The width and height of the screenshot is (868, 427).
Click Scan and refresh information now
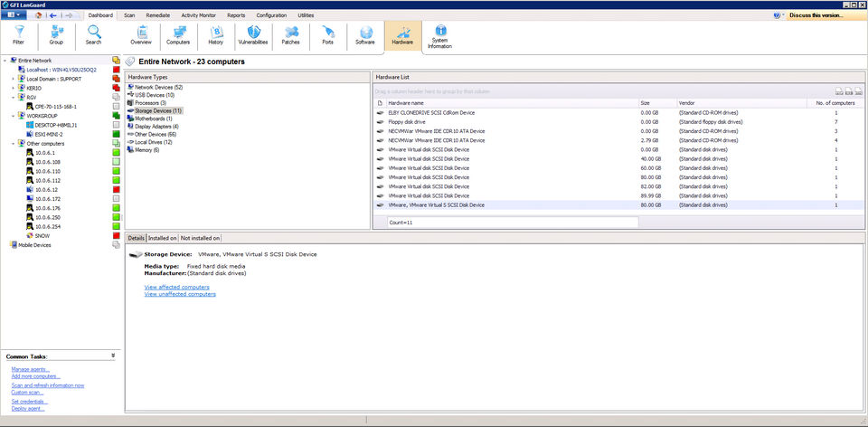pos(48,385)
